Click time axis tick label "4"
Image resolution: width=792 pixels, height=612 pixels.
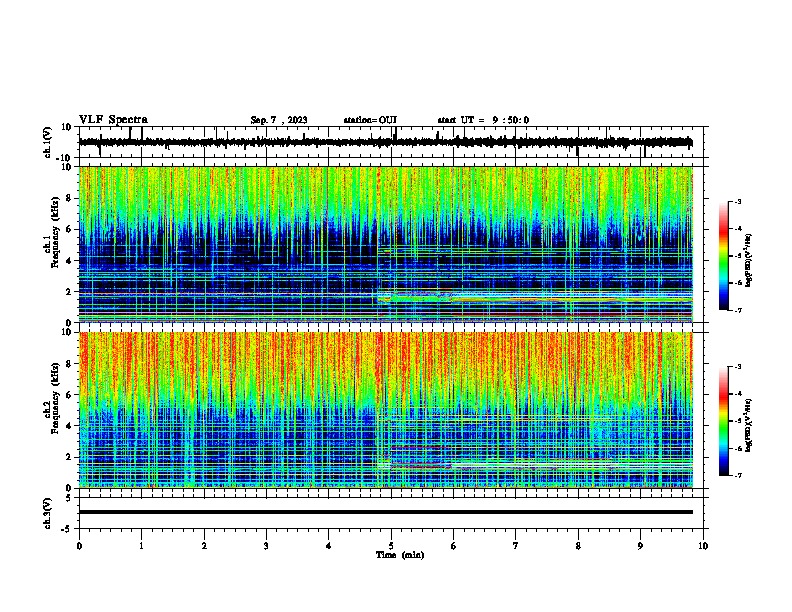(329, 546)
